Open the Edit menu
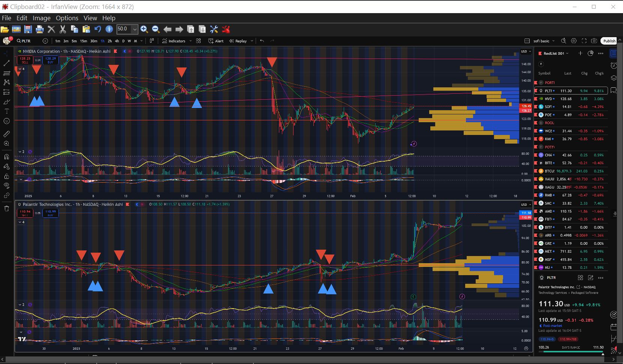Image resolution: width=623 pixels, height=364 pixels. click(22, 18)
